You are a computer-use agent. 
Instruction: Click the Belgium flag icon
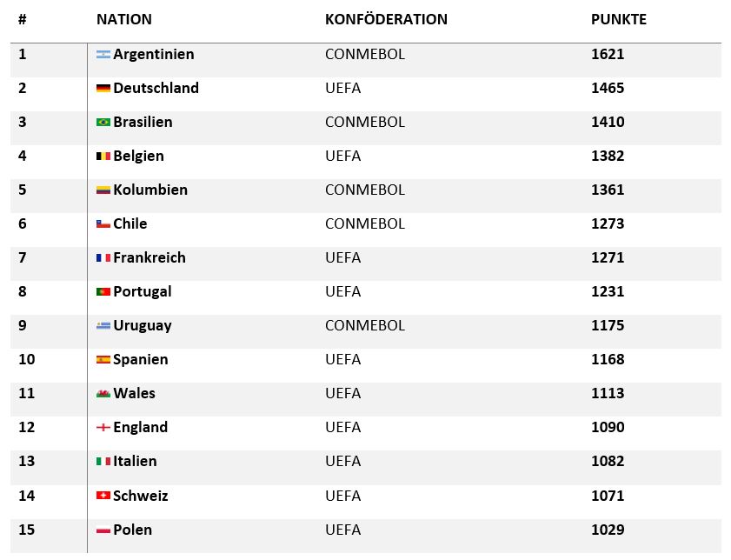point(103,157)
